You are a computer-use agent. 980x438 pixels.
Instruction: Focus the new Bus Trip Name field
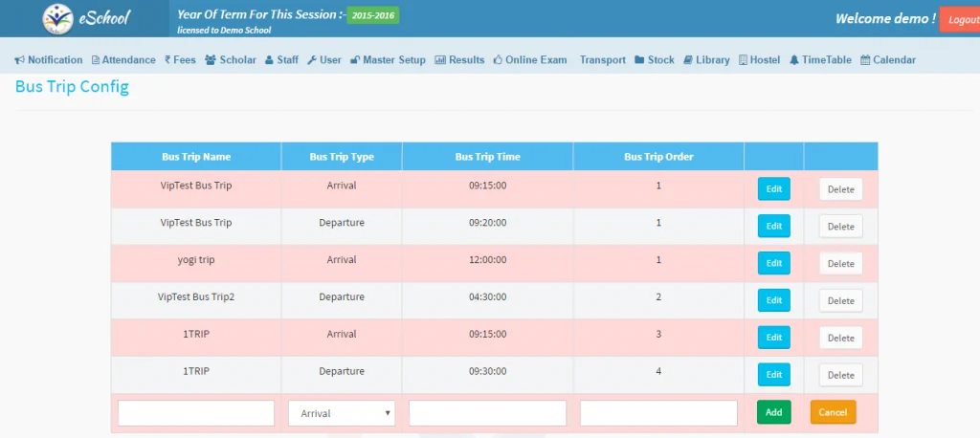coord(196,413)
